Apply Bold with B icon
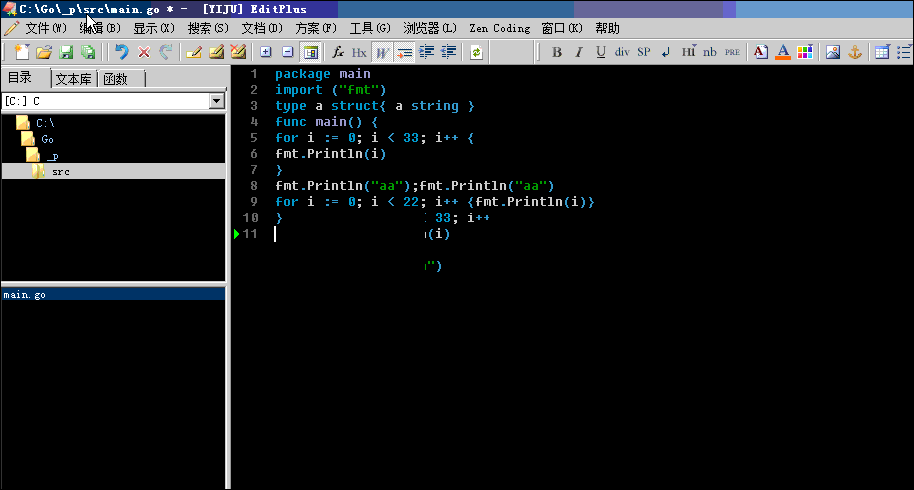Viewport: 914px width, 490px height. click(557, 52)
